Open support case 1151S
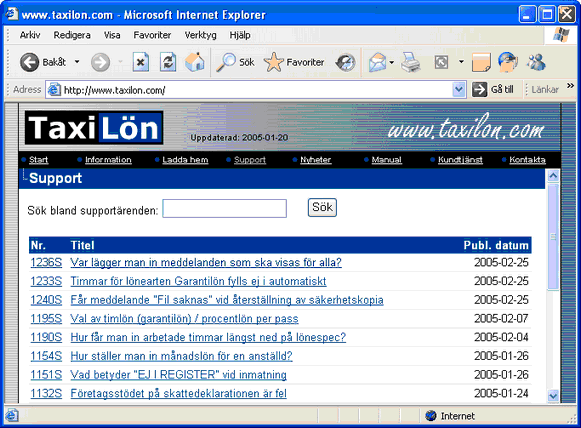The image size is (581, 428). [46, 375]
